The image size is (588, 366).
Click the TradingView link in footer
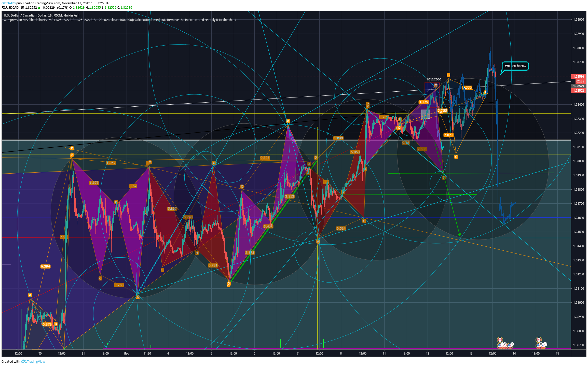(x=36, y=361)
